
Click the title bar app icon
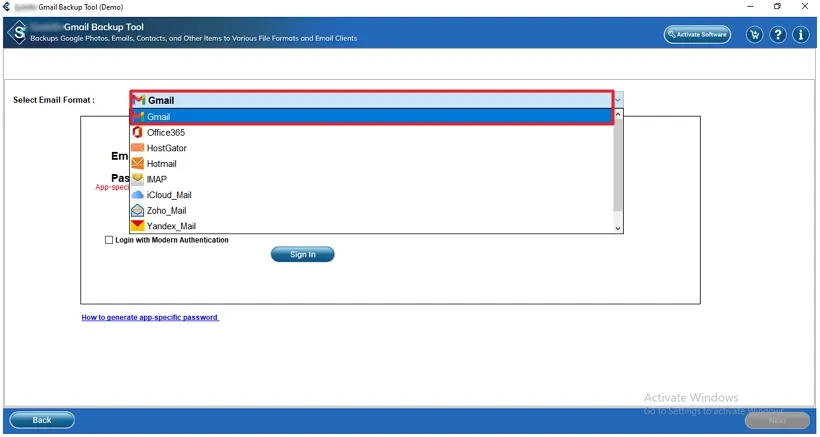coord(7,7)
